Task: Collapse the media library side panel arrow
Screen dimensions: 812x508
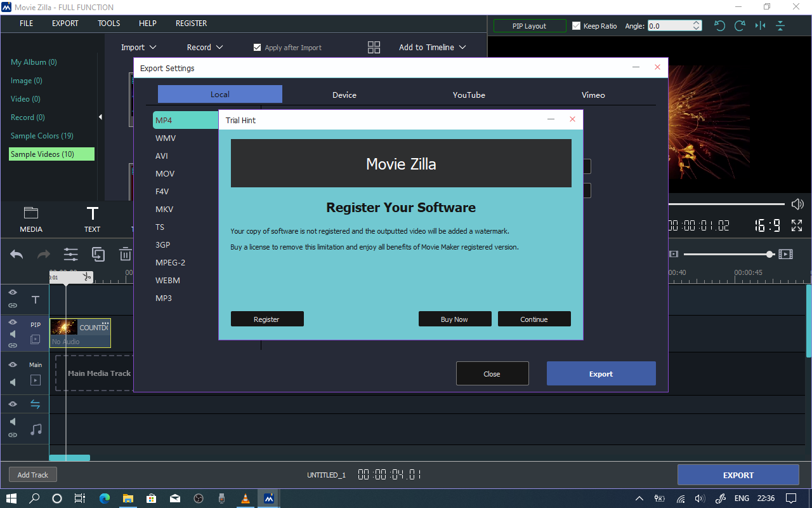Action: (100, 117)
